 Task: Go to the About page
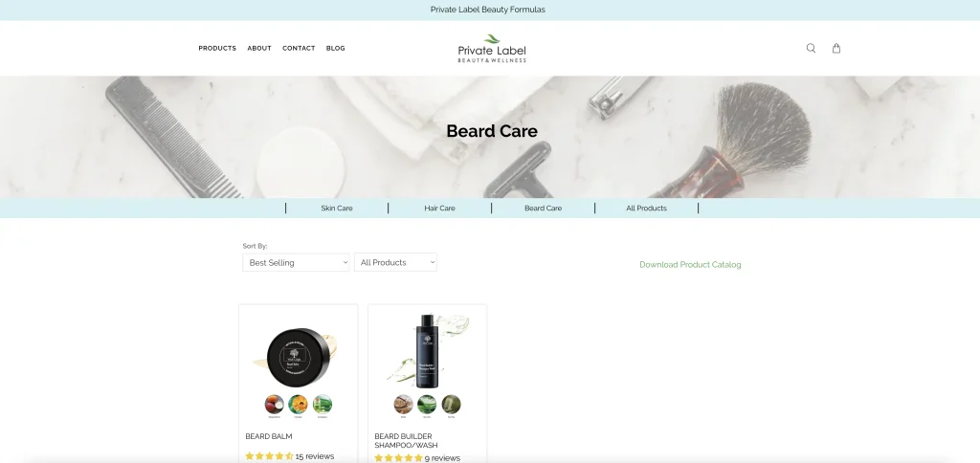259,48
